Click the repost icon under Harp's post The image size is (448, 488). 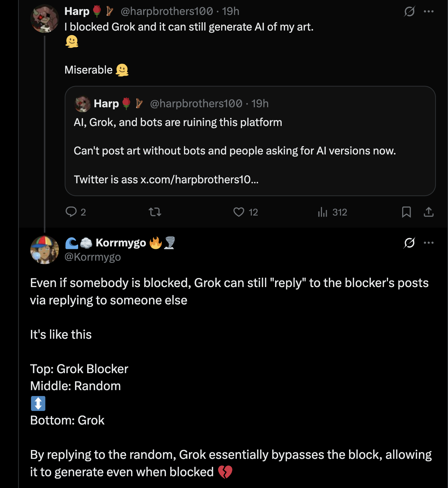tap(155, 212)
